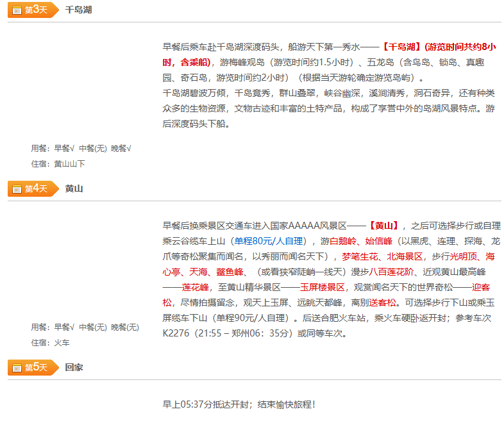Click the red 玉屏楼景区 text
The height and width of the screenshot is (448, 504).
(x=322, y=288)
